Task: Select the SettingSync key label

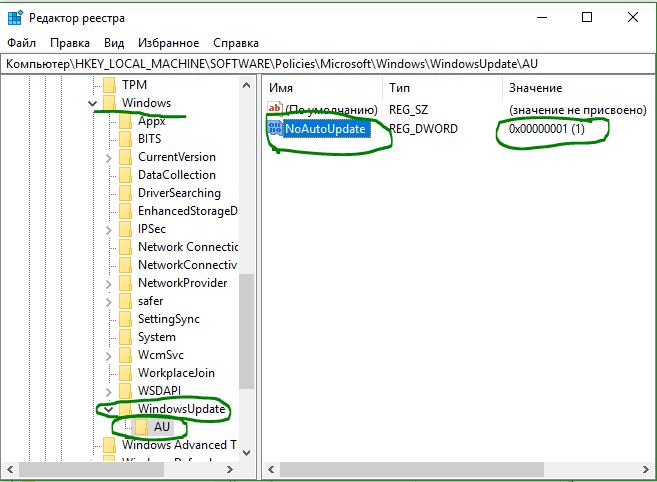Action: click(169, 319)
